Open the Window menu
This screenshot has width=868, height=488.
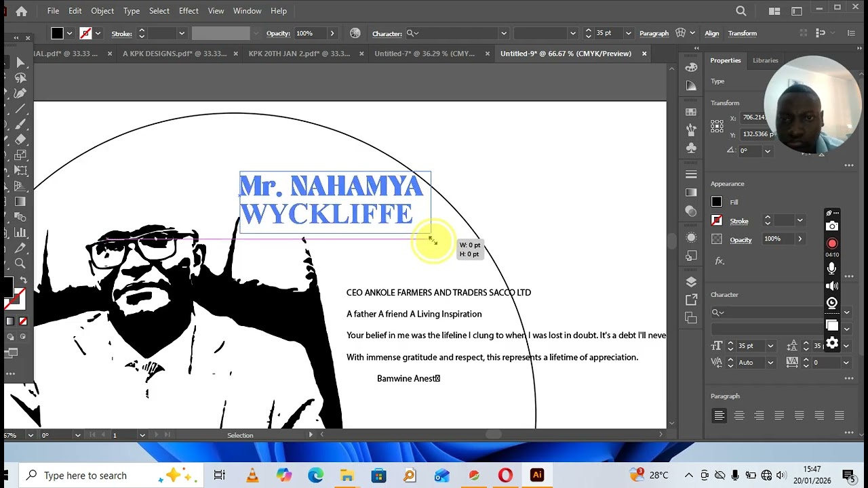tap(247, 11)
